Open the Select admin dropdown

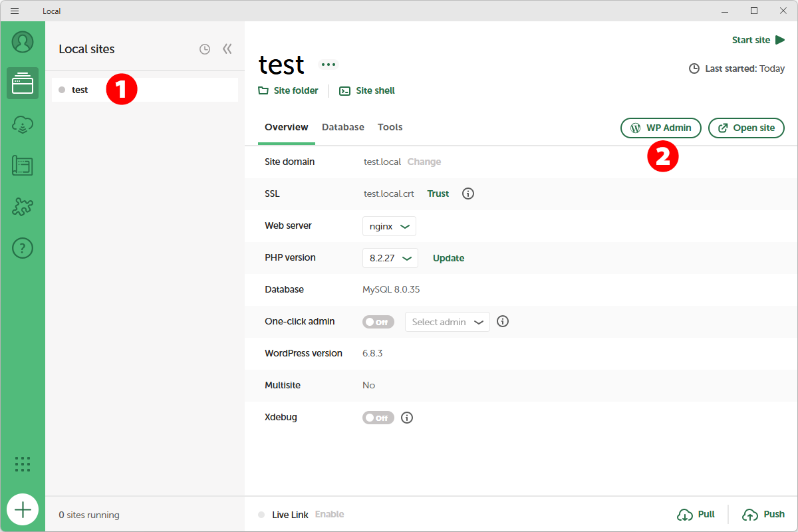(x=447, y=321)
